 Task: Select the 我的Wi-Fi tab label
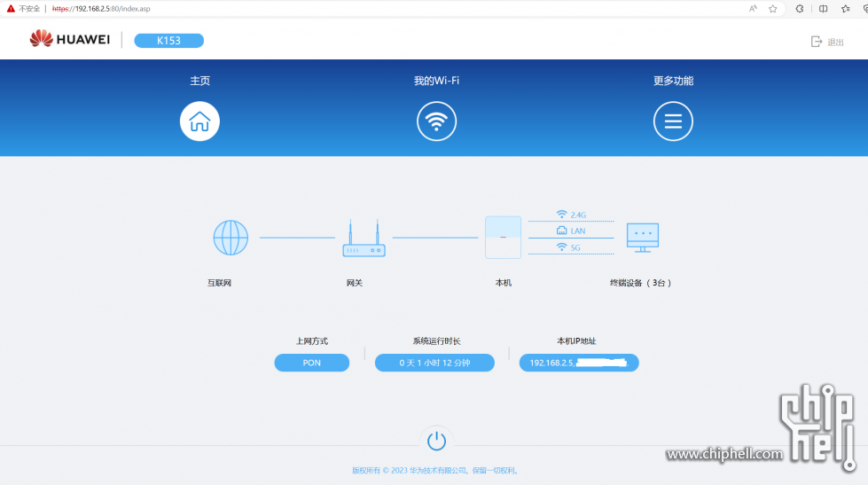pos(436,81)
